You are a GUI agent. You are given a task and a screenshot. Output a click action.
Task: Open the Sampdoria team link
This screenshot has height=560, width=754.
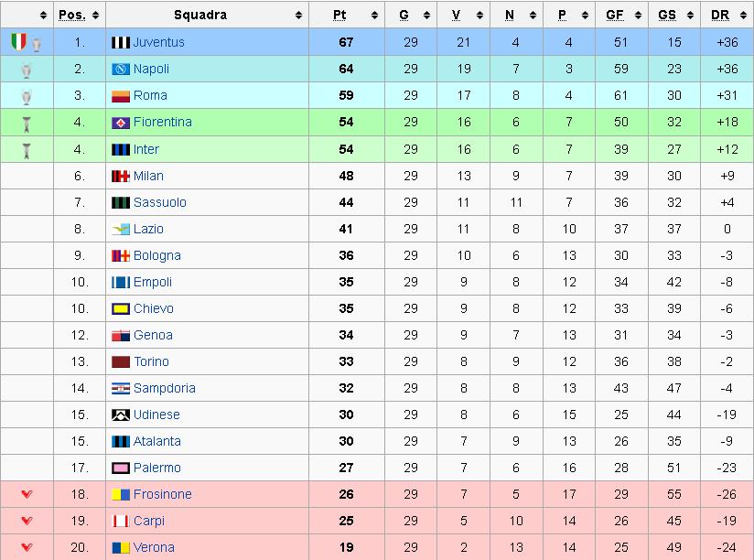pos(165,388)
